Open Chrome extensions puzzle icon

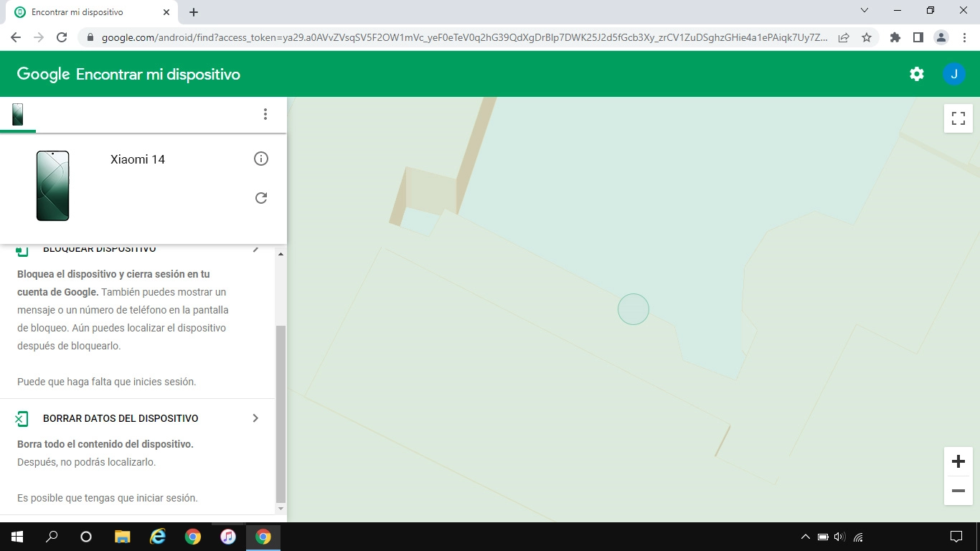coord(895,37)
